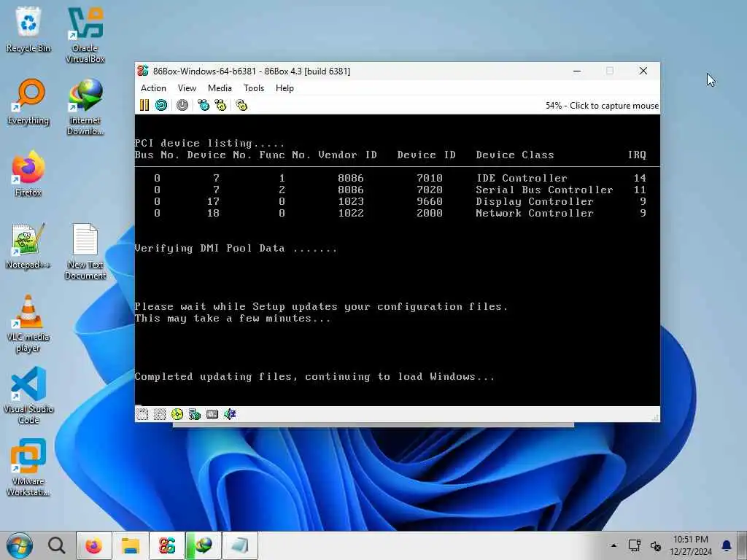Send Ctrl+Alt+Del via blue keys icon

click(204, 105)
